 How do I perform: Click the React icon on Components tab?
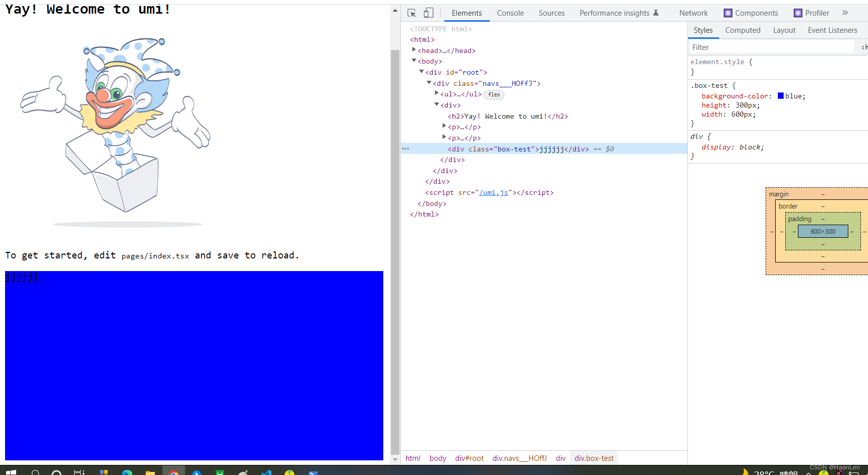click(728, 13)
